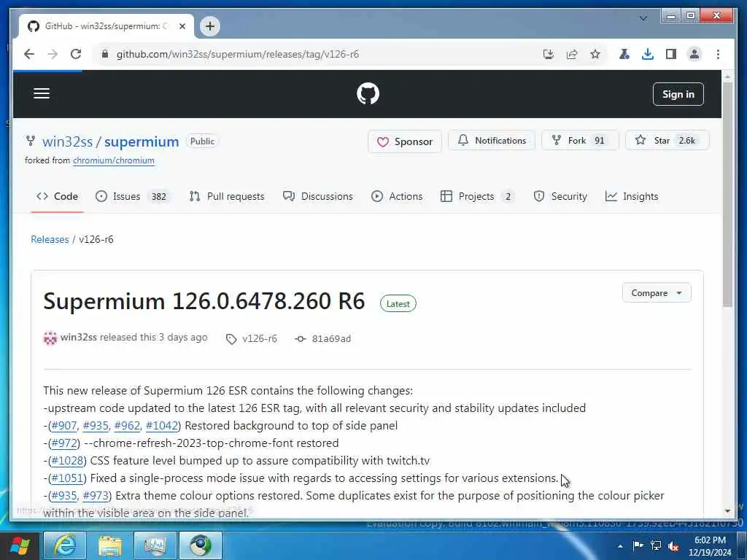747x560 pixels.
Task: Open the Issues tab
Action: pyautogui.click(x=133, y=196)
